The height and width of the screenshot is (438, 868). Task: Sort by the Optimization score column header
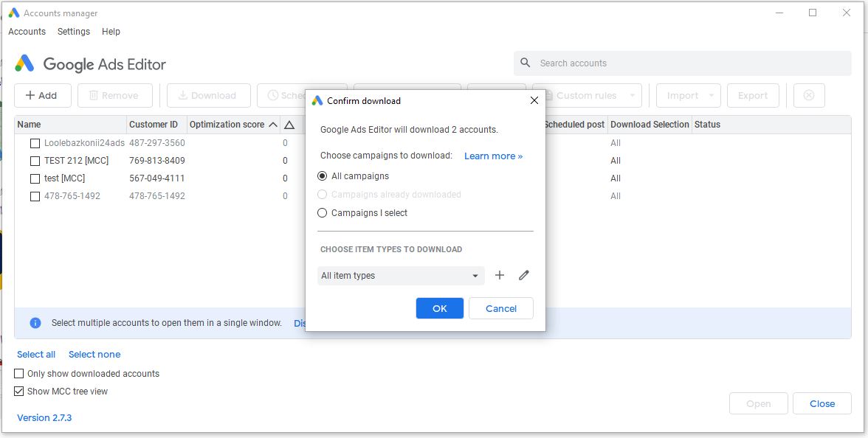pos(233,125)
